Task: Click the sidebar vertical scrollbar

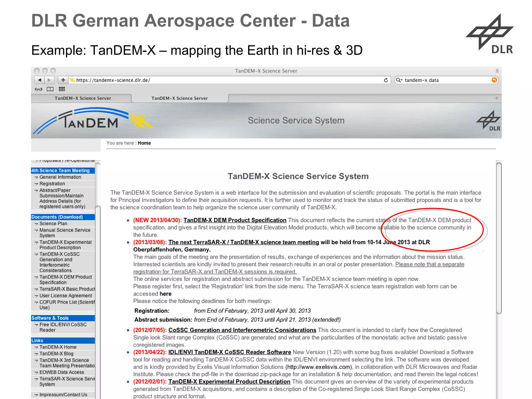Action: coord(98,279)
